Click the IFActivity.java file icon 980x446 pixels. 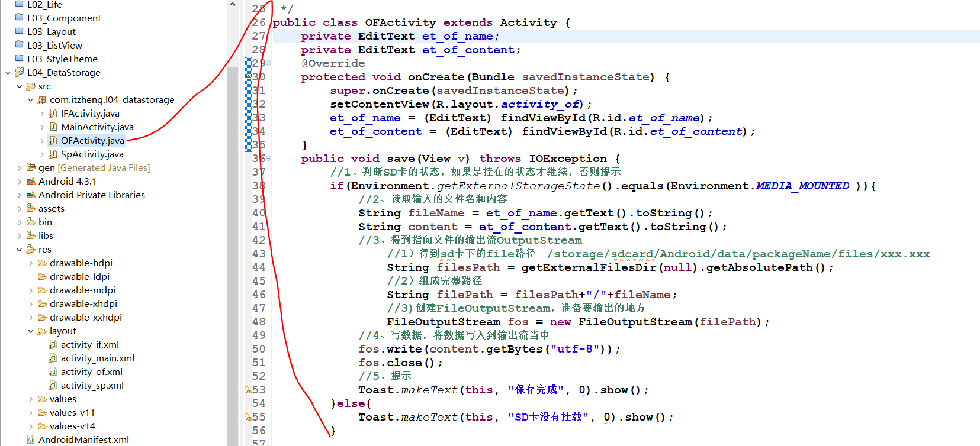53,113
